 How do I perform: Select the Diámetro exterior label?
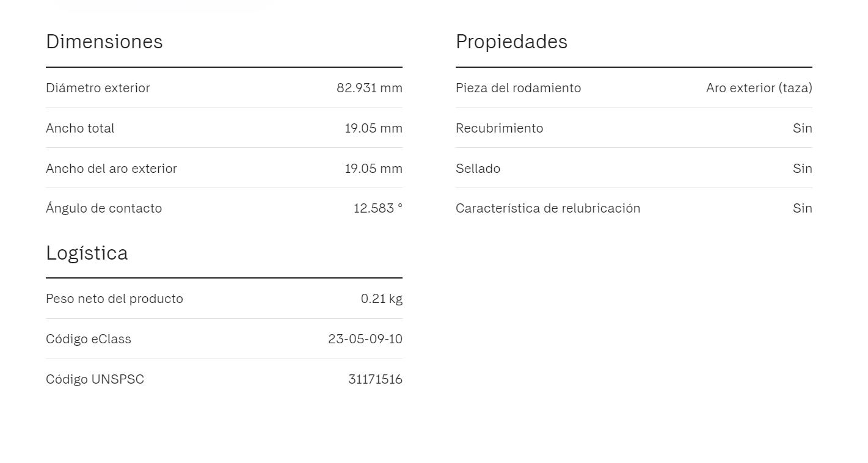point(98,88)
